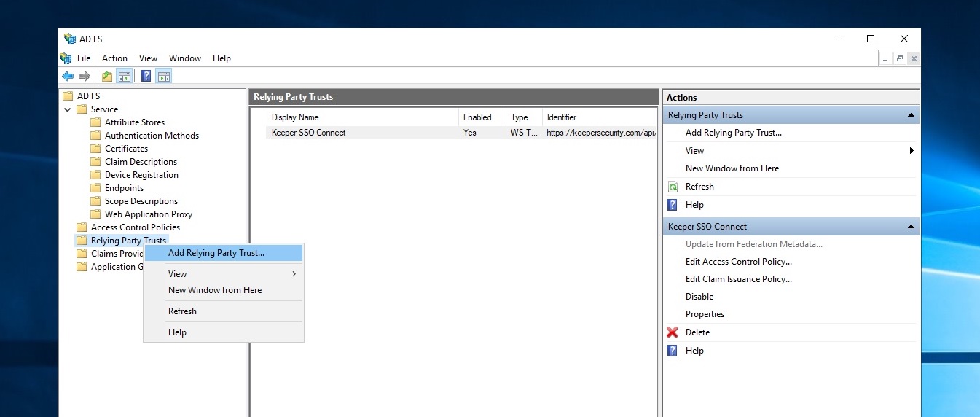Image resolution: width=980 pixels, height=417 pixels.
Task: Click the blue Help toolbar icon
Action: (x=146, y=76)
